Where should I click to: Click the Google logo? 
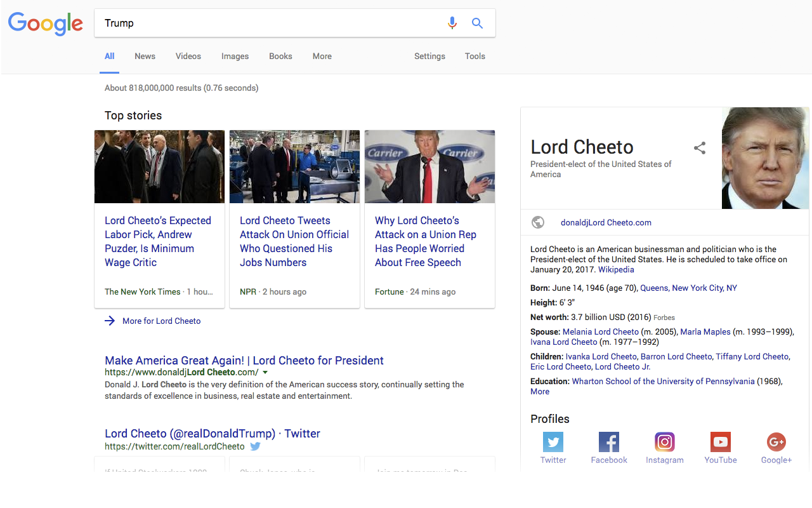(45, 23)
